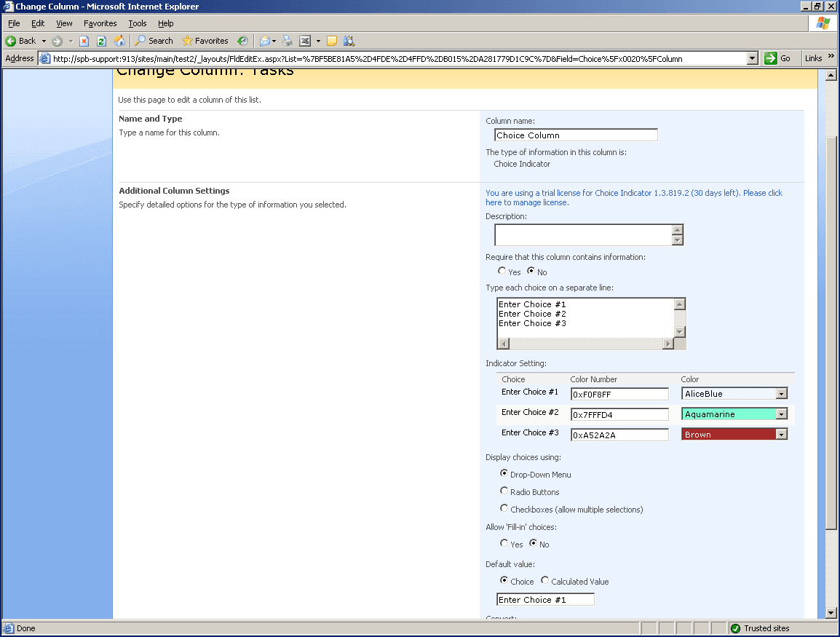Click Description box scroll-up arrow
The width and height of the screenshot is (840, 637).
tap(678, 230)
